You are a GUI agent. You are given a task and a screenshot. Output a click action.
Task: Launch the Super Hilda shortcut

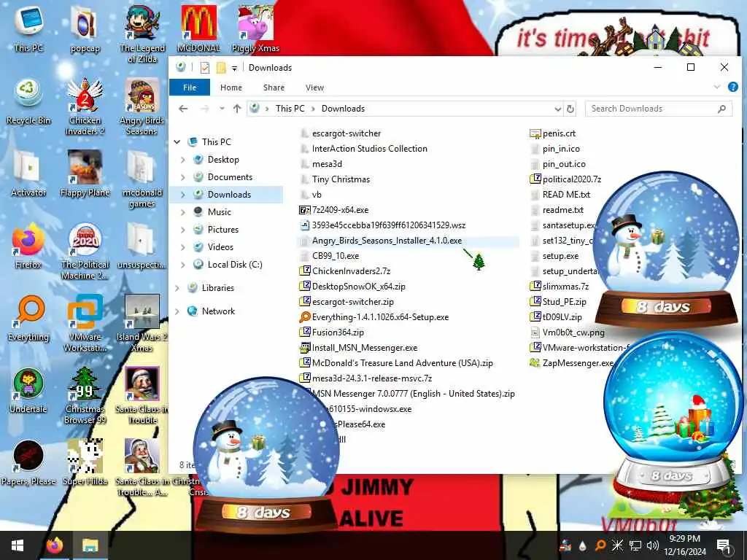pos(85,462)
